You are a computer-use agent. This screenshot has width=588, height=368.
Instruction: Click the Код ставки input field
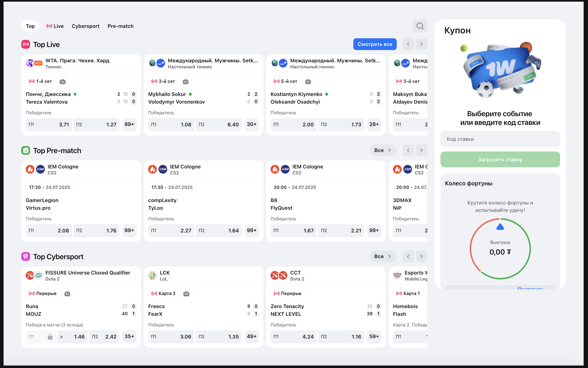500,139
